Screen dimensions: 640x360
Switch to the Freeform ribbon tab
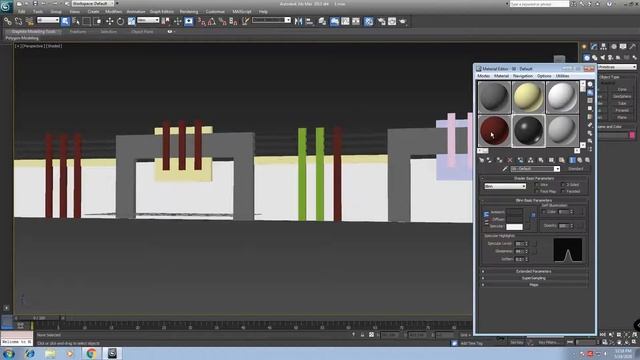pos(78,31)
